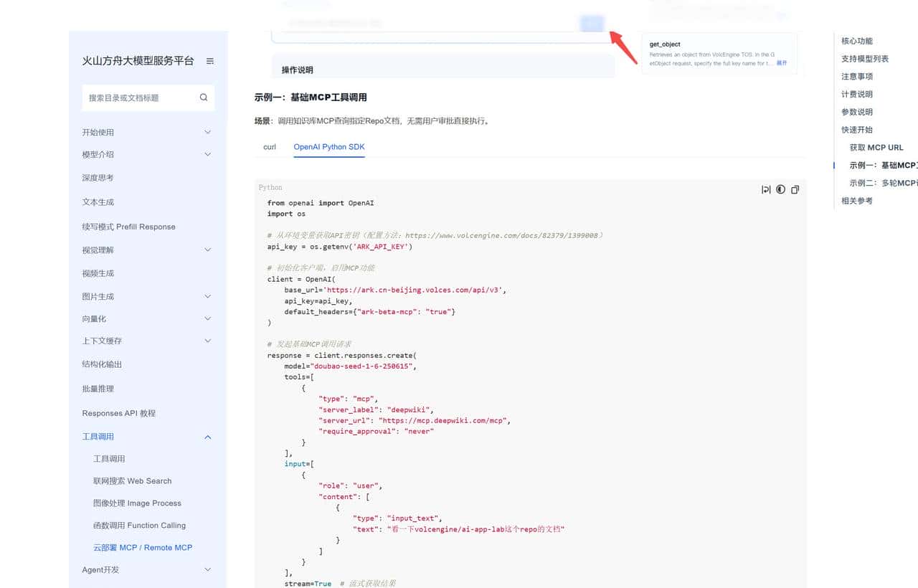
Task: Expand the 视觉理解 menu chevron
Action: tap(208, 250)
